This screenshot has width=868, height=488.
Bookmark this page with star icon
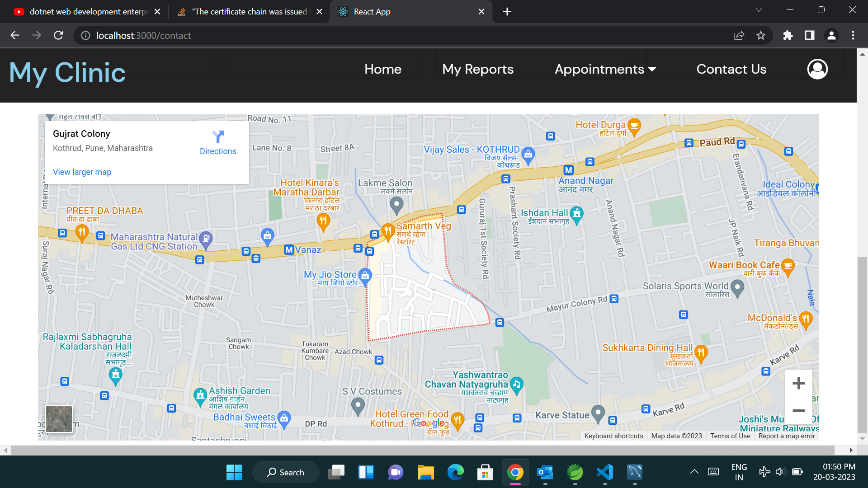[761, 36]
